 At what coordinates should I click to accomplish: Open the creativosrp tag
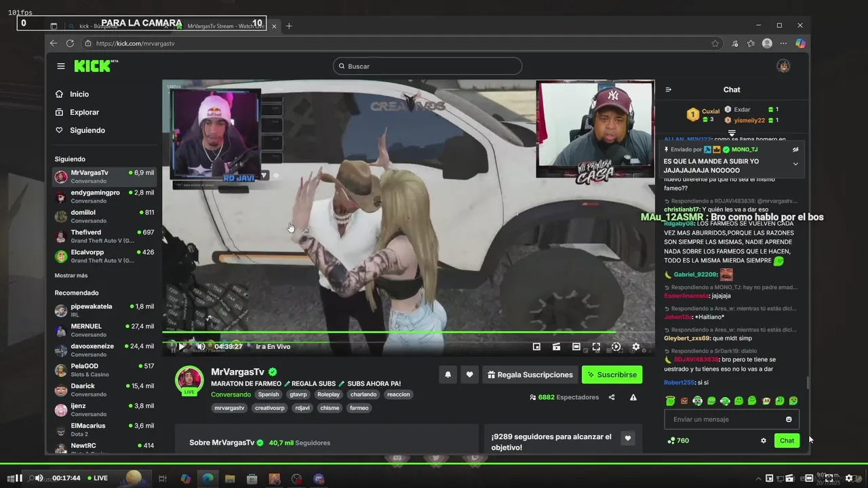coord(269,408)
